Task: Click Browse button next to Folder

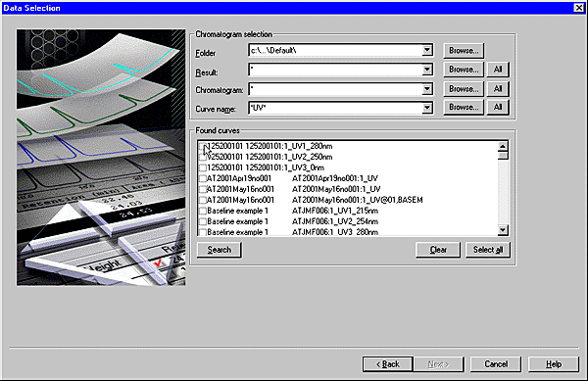Action: (464, 51)
